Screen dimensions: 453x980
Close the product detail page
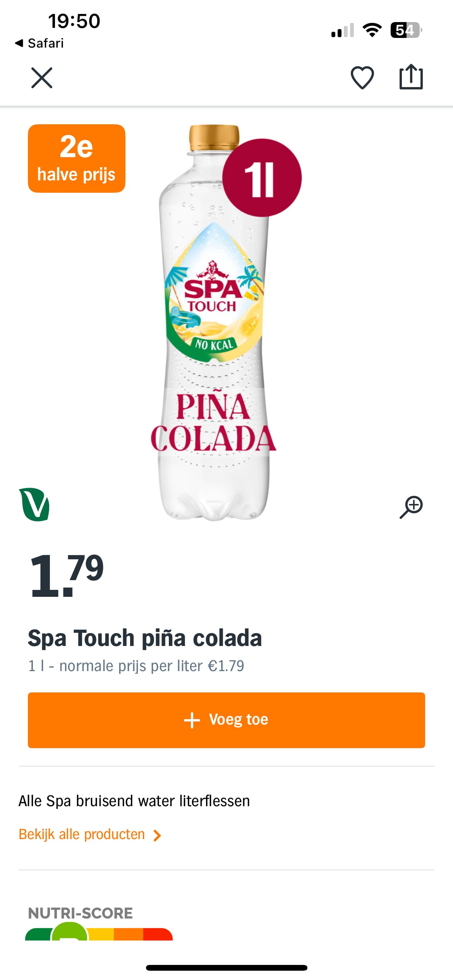(41, 78)
